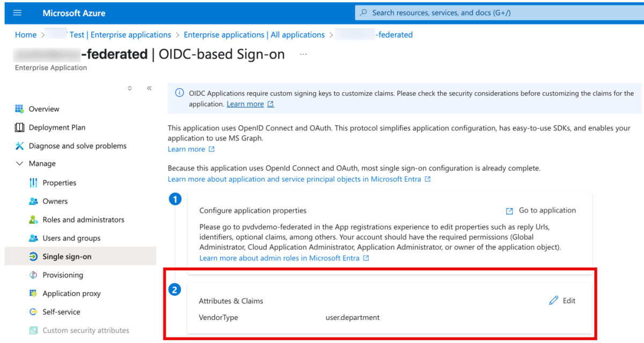The width and height of the screenshot is (644, 343).
Task: Collapse the Manage section chevron
Action: (x=20, y=164)
